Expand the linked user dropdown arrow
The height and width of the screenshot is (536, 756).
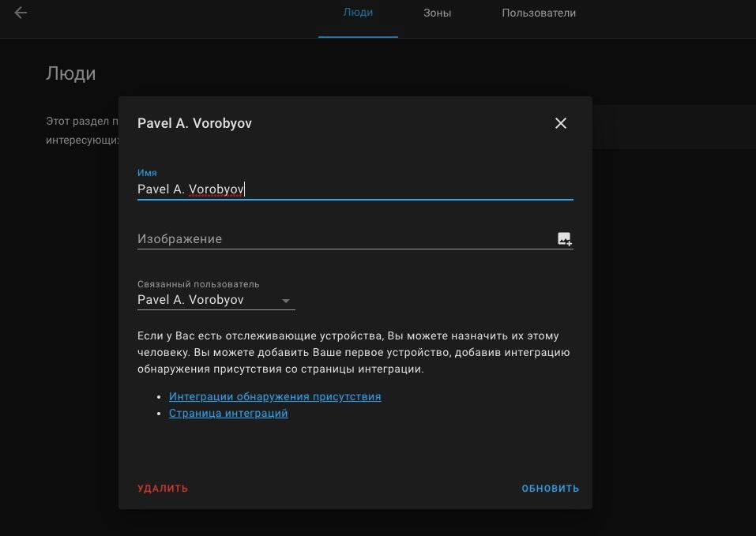click(x=286, y=301)
